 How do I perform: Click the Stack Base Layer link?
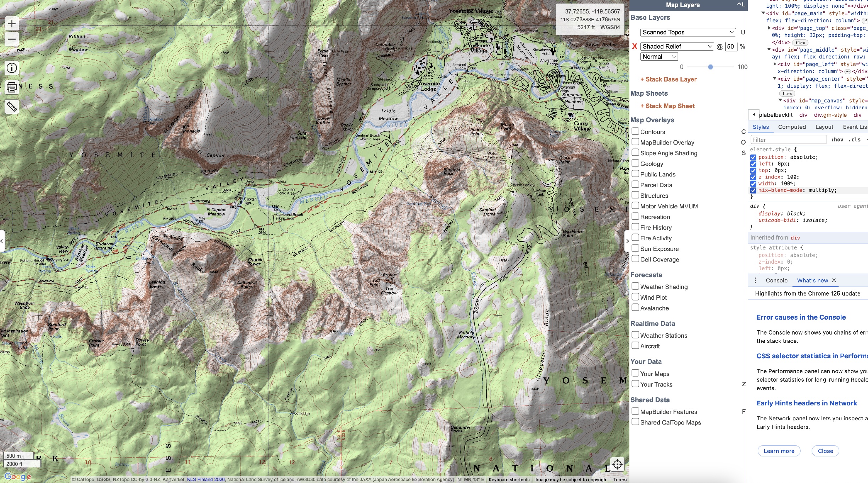point(668,79)
